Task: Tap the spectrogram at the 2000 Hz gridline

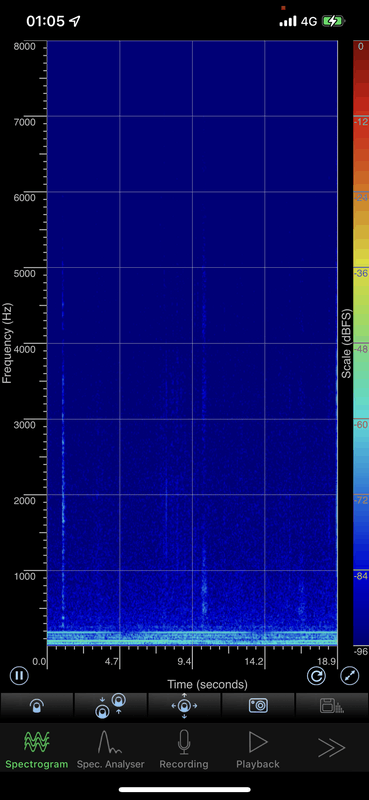Action: 192,494
